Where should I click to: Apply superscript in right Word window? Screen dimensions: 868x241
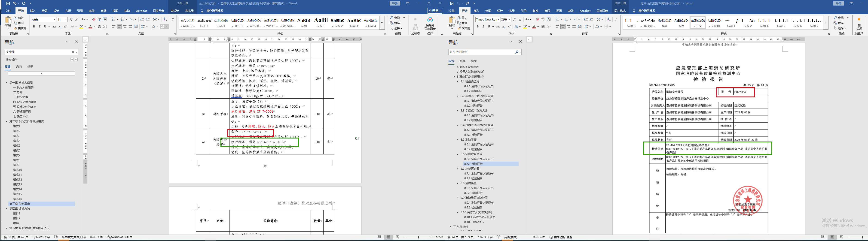pos(509,27)
